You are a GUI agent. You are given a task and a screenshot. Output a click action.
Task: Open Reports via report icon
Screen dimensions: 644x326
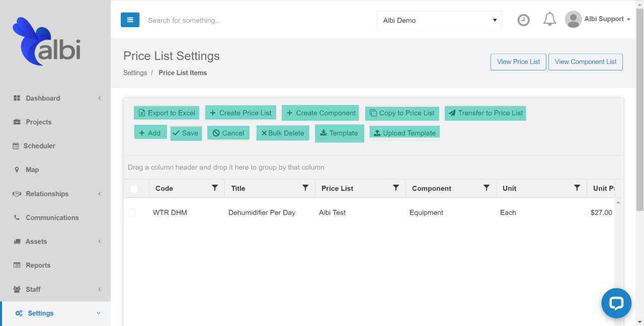(18, 265)
